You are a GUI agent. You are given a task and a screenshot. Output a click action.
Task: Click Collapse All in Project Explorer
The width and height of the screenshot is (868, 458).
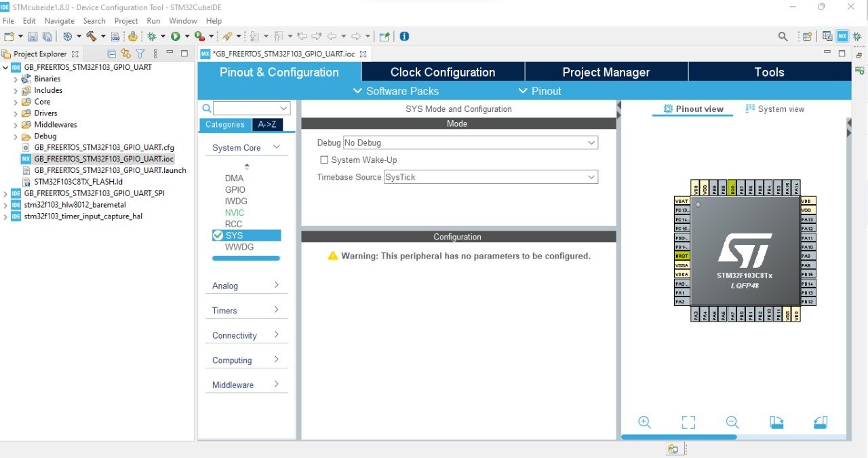(x=112, y=54)
